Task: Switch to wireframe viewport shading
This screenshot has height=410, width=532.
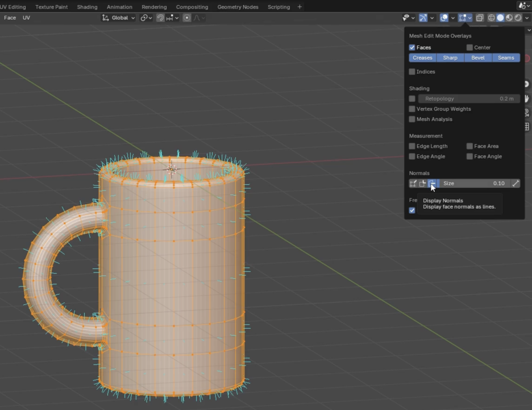Action: click(492, 18)
